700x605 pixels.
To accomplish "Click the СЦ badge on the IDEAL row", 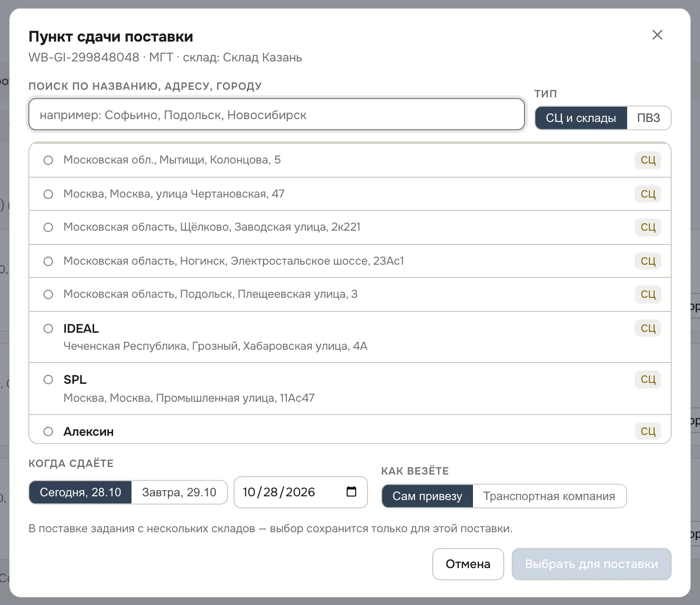I will tap(648, 328).
